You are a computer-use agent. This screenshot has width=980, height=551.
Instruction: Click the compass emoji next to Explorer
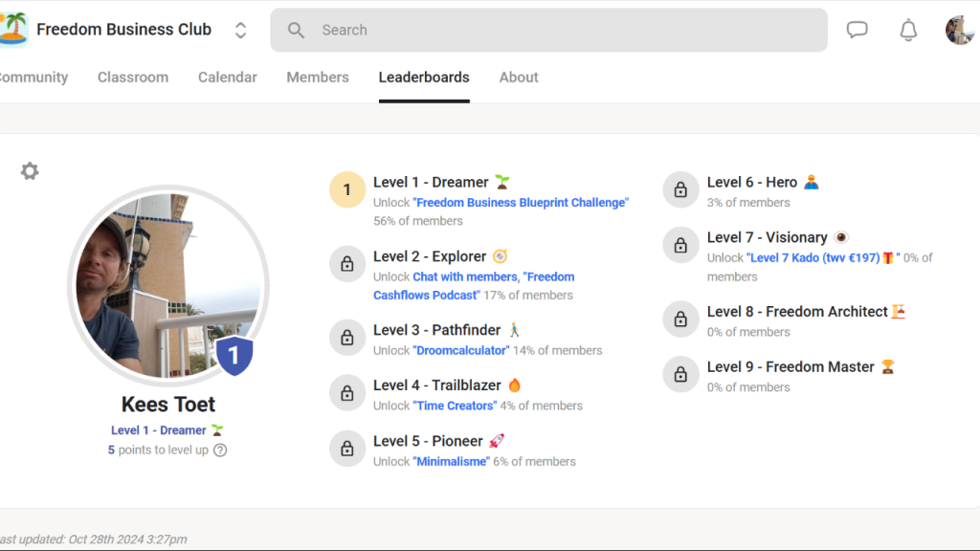500,256
